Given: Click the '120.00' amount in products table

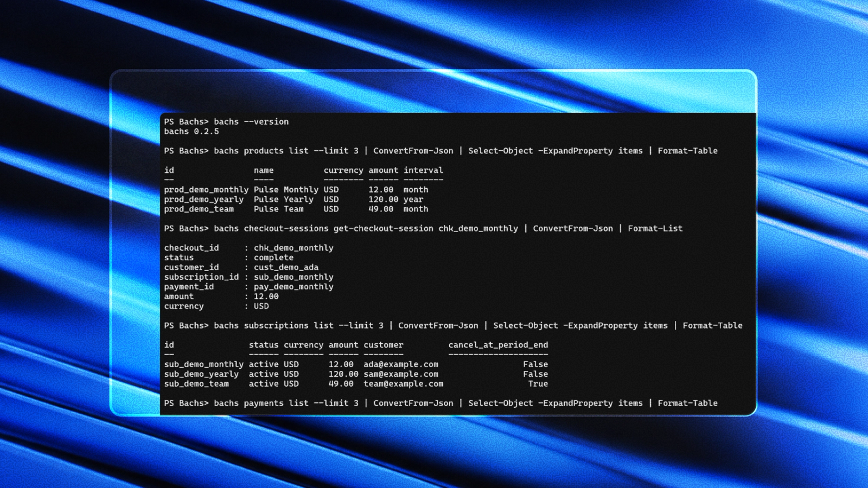Looking at the screenshot, I should tap(384, 200).
